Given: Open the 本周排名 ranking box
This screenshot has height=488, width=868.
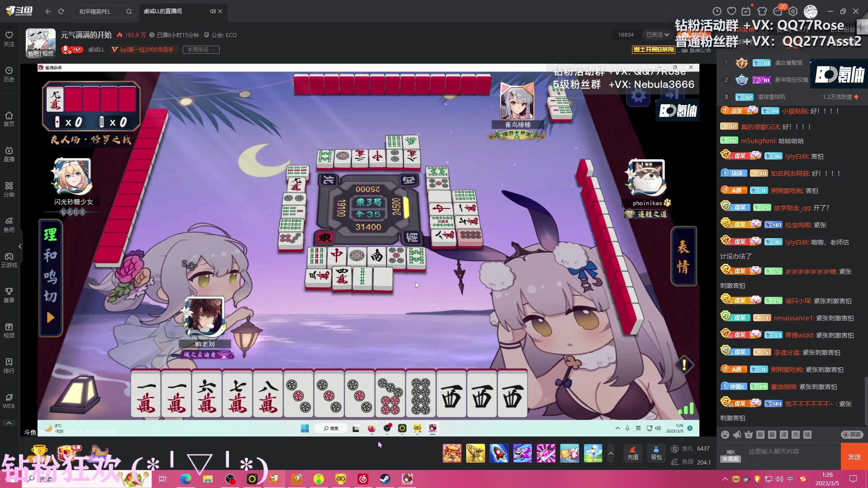Looking at the screenshot, I should click(x=201, y=50).
